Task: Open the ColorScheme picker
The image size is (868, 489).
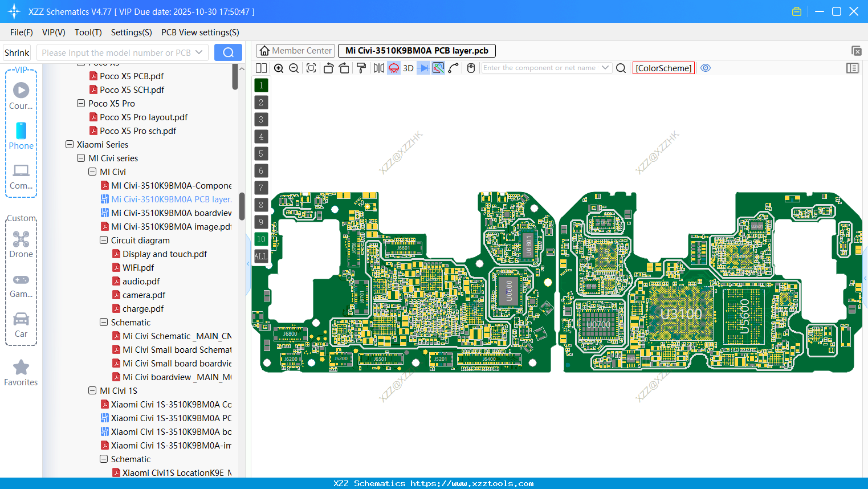Action: pos(663,68)
